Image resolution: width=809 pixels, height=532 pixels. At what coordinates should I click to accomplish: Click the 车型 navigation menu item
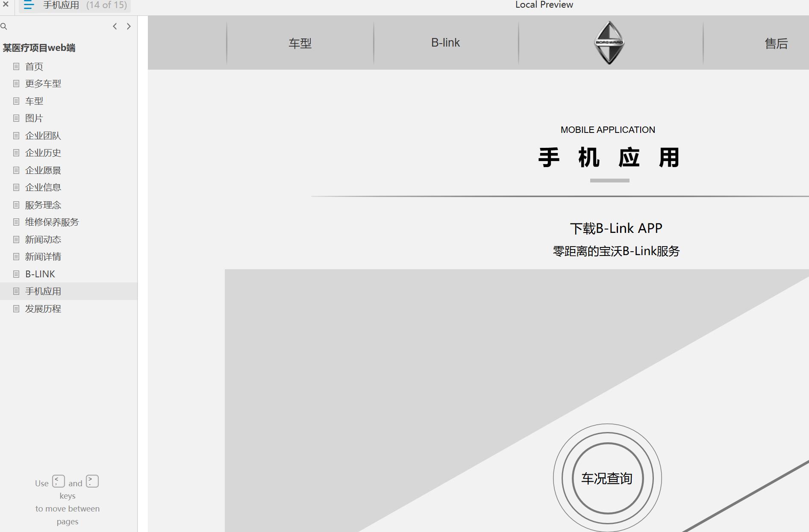pos(300,43)
